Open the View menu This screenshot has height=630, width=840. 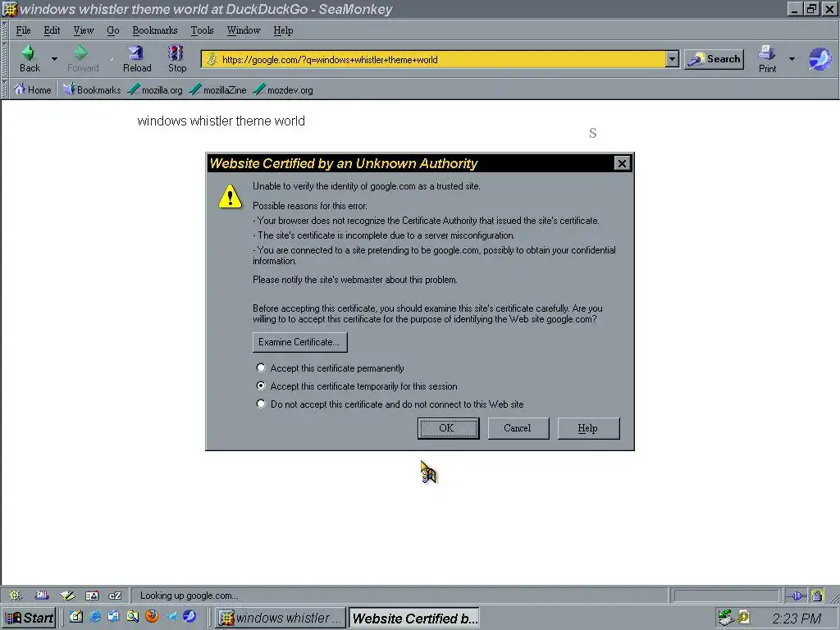[x=84, y=30]
